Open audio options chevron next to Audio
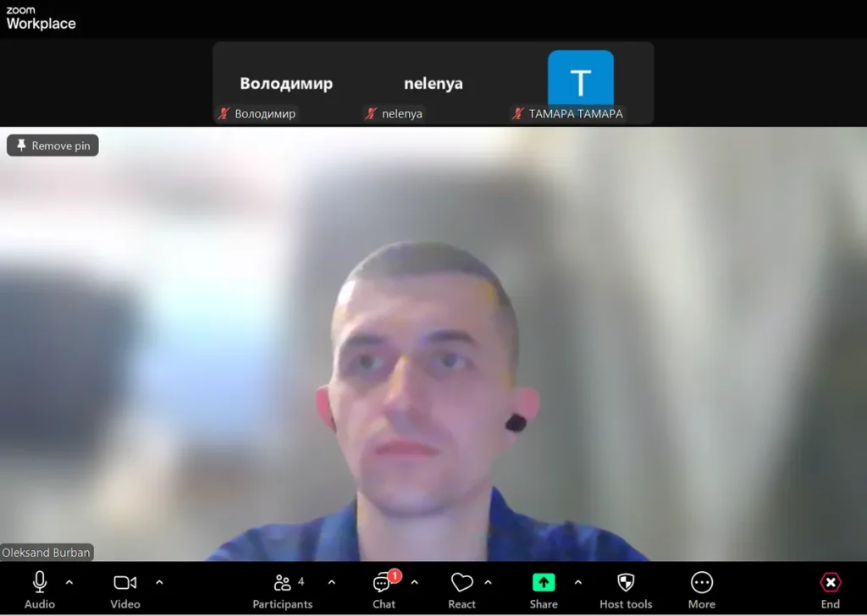Screen dimensions: 867x616 tap(69, 582)
